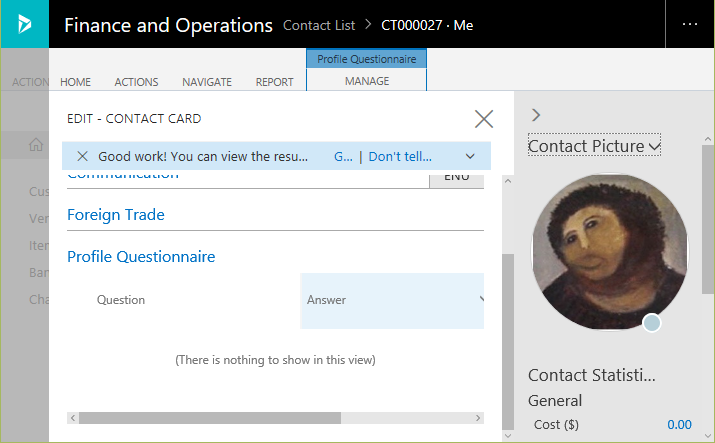The image size is (715, 443).
Task: Click the nothing to show message
Action: [275, 360]
